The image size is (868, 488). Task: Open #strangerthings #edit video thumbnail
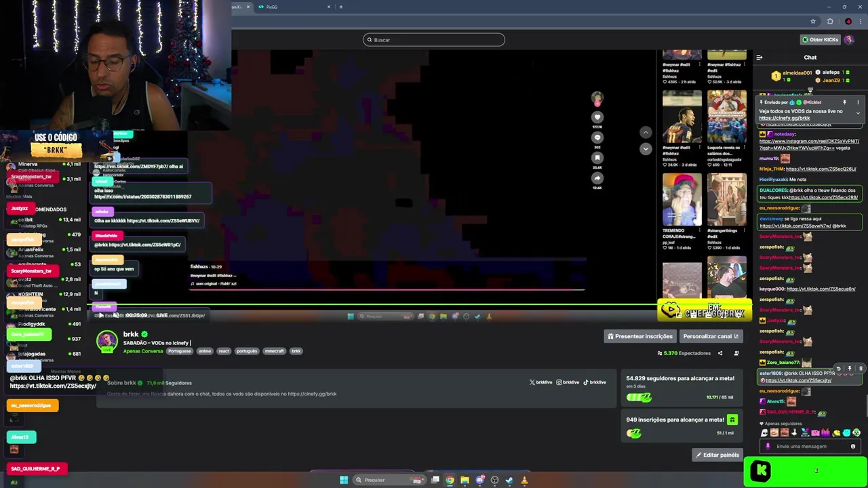click(x=726, y=199)
